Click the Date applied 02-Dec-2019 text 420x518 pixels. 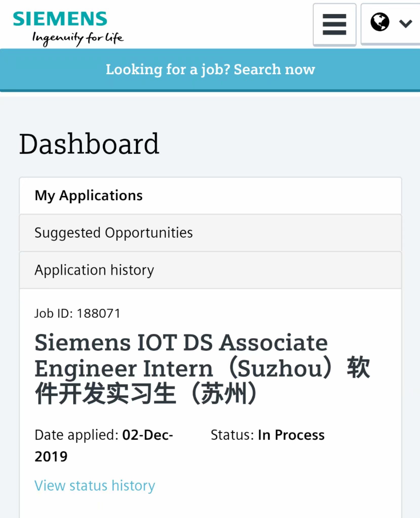pos(104,446)
